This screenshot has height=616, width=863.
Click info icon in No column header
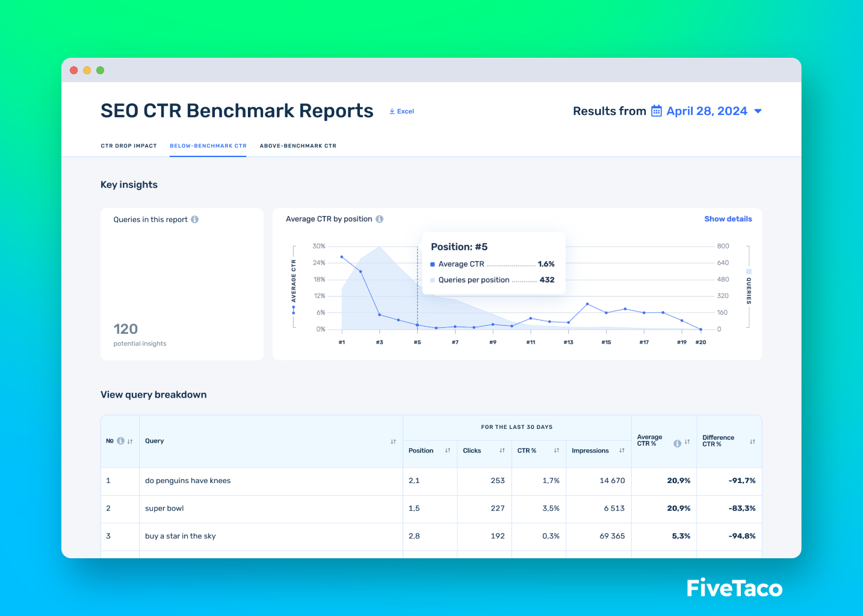coord(120,441)
